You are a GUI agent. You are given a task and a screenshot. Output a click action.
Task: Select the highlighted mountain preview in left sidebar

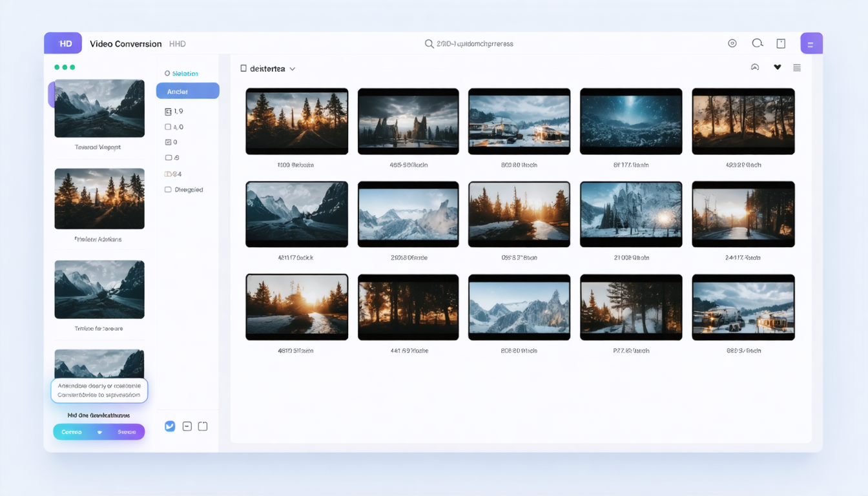(x=99, y=108)
